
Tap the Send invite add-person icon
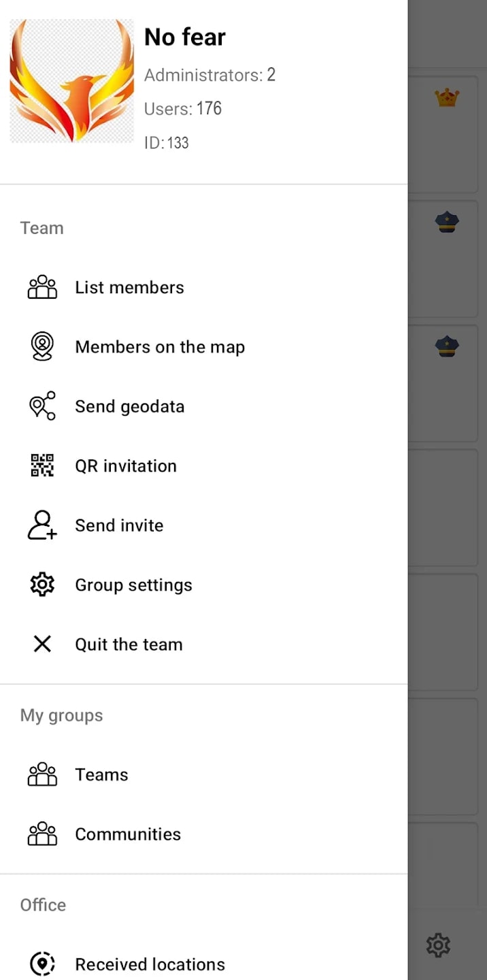42,525
